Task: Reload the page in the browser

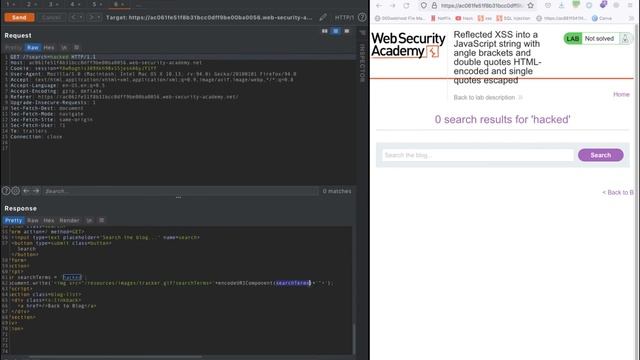Action: (x=406, y=5)
